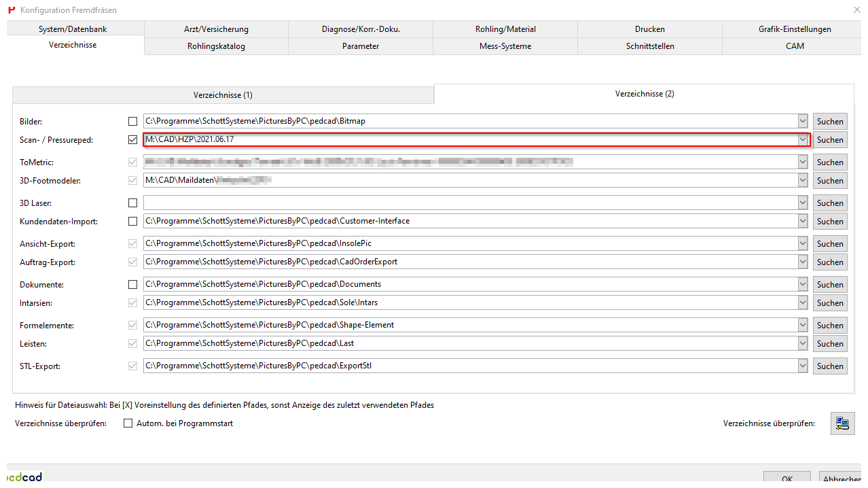Enable the Bilder path checkbox

click(132, 122)
